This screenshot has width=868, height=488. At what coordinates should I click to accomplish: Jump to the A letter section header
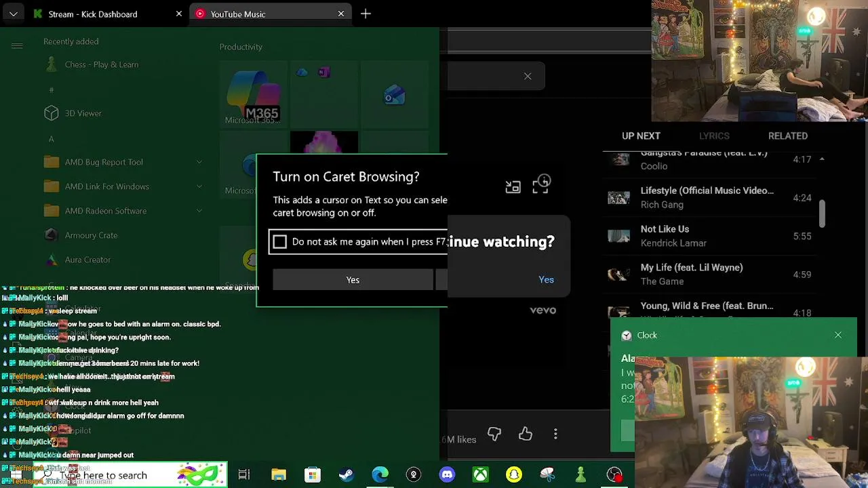pyautogui.click(x=51, y=139)
